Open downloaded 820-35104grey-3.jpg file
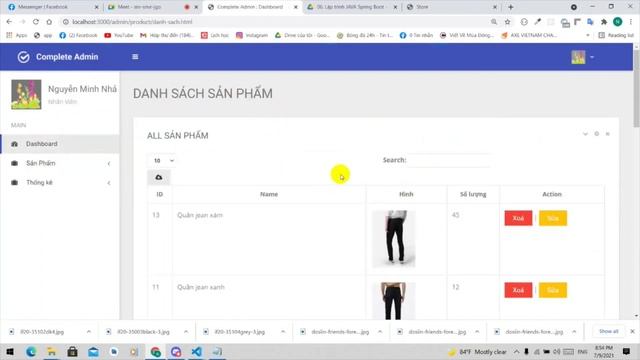The width and height of the screenshot is (640, 360). (240, 332)
